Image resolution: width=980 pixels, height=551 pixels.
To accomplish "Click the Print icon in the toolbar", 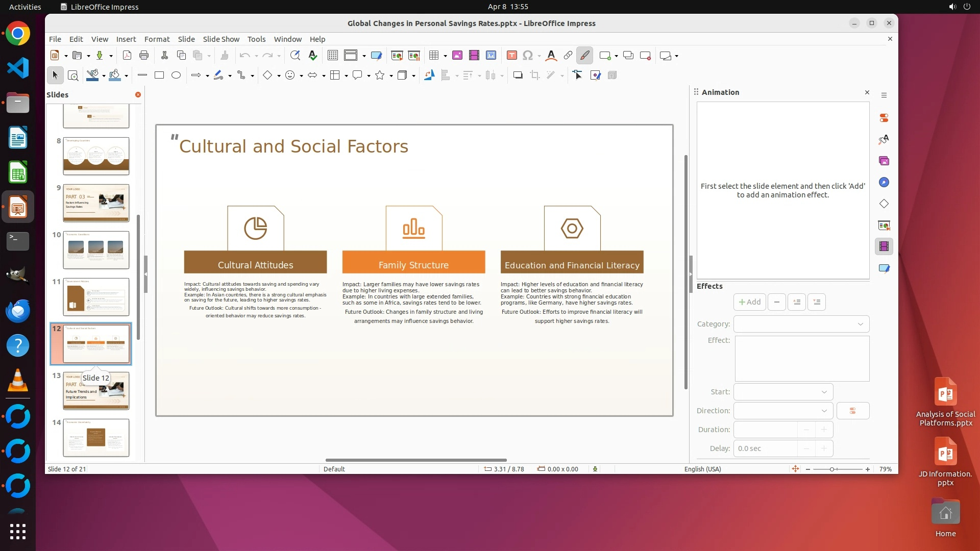I will pyautogui.click(x=144, y=56).
